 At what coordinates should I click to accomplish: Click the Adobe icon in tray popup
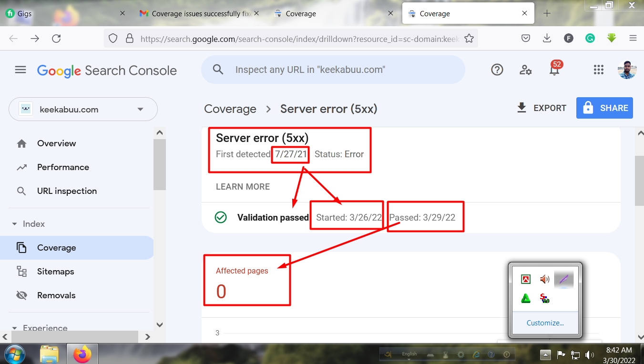526,279
